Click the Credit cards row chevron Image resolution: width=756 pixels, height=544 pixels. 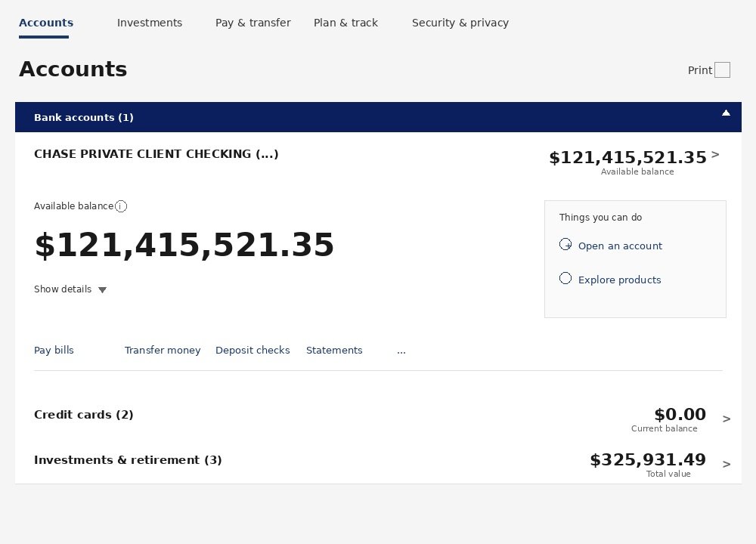tap(726, 419)
